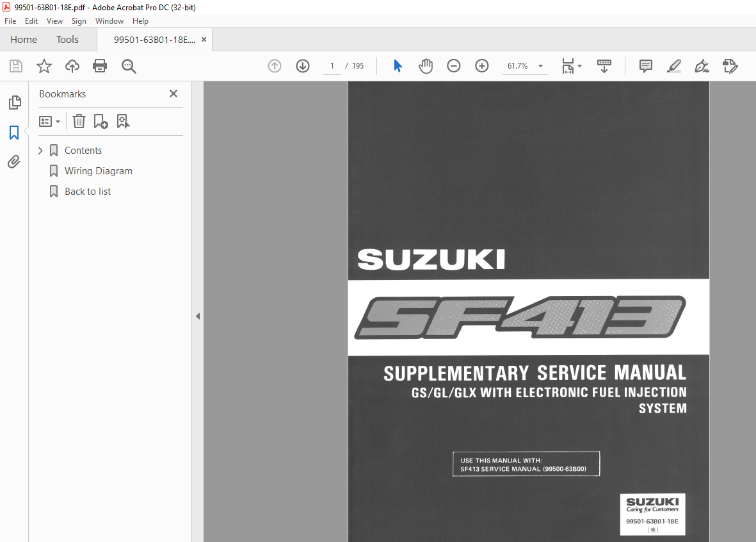The image size is (756, 542).
Task: Find the current bookmark
Action: tap(123, 121)
